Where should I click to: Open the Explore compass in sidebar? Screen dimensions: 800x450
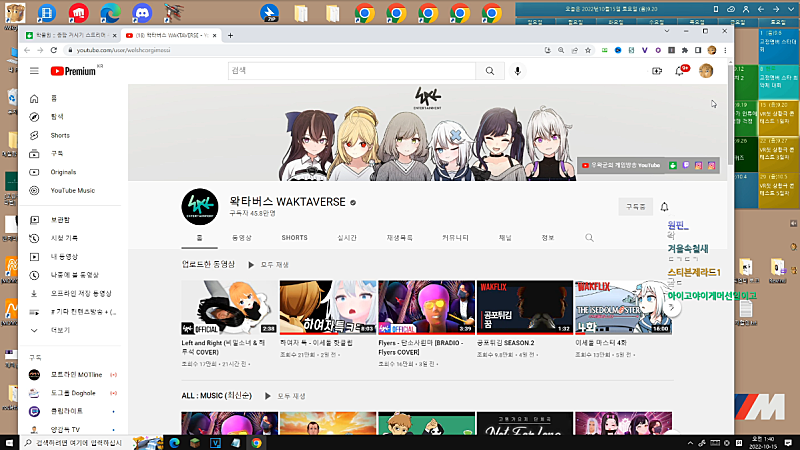pos(34,117)
